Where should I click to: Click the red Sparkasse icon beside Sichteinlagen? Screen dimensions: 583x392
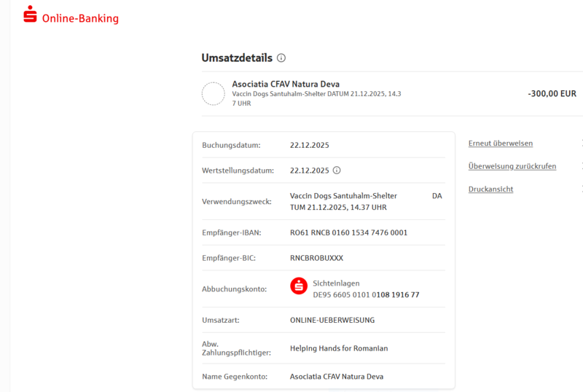[x=299, y=286]
